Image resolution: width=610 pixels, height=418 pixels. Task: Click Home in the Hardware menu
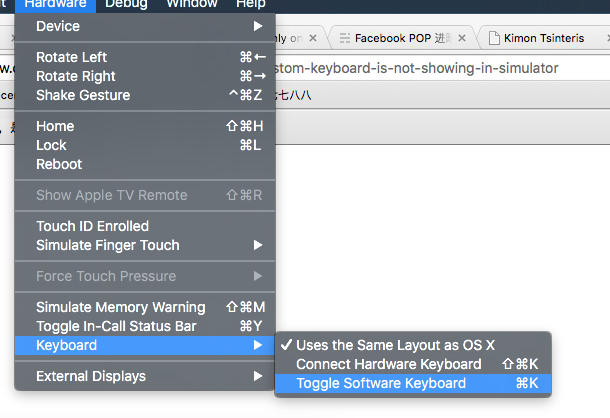click(x=55, y=126)
